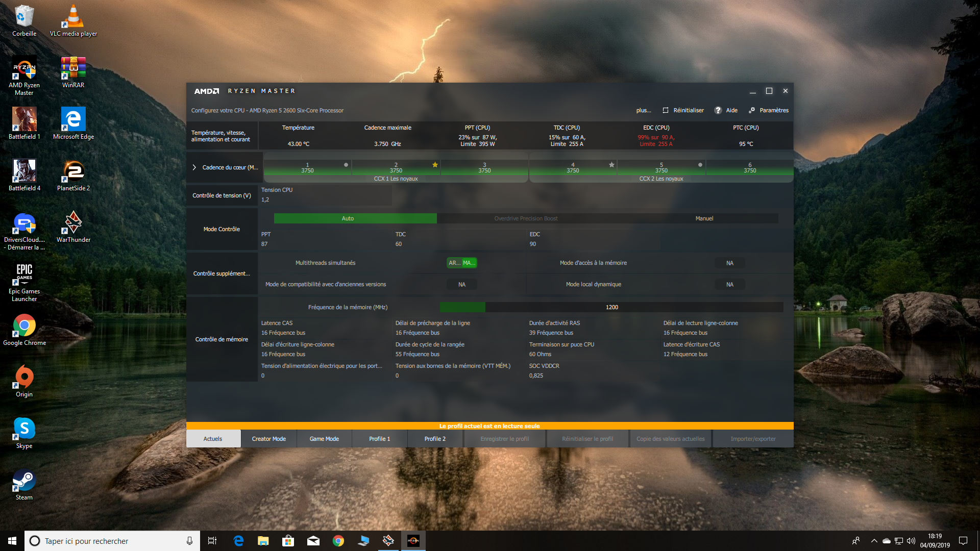Open Epic Games Launcher desktop icon
The image size is (980, 551).
point(24,282)
